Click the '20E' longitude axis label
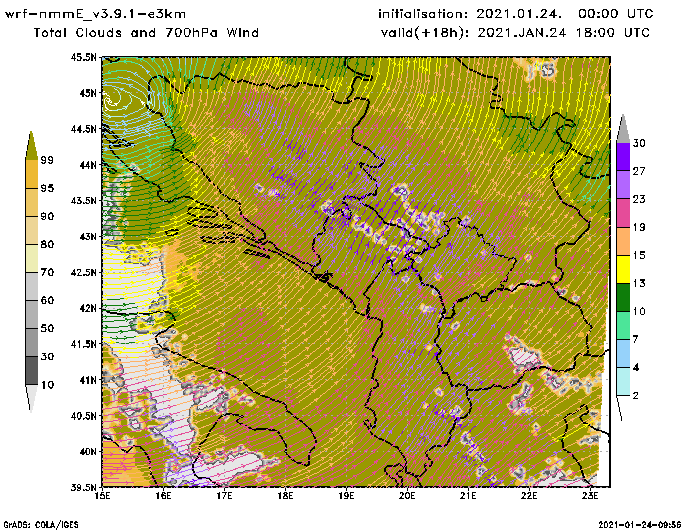 coord(407,496)
